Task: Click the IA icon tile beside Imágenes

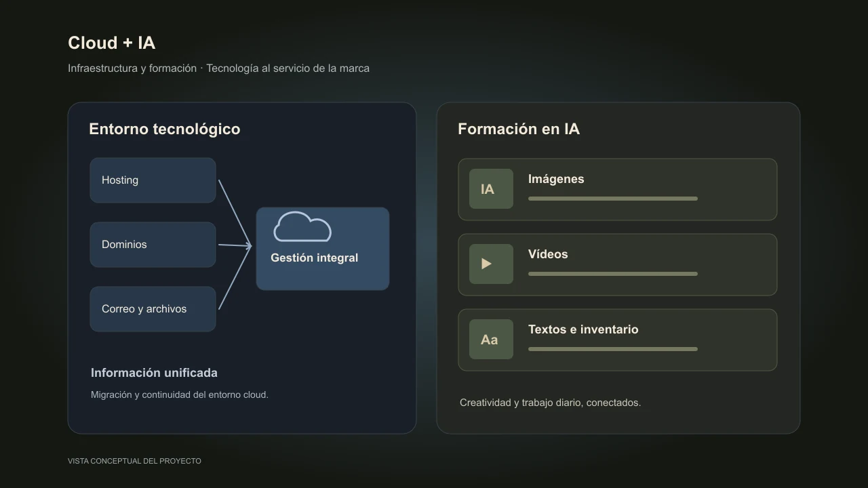Action: tap(491, 189)
